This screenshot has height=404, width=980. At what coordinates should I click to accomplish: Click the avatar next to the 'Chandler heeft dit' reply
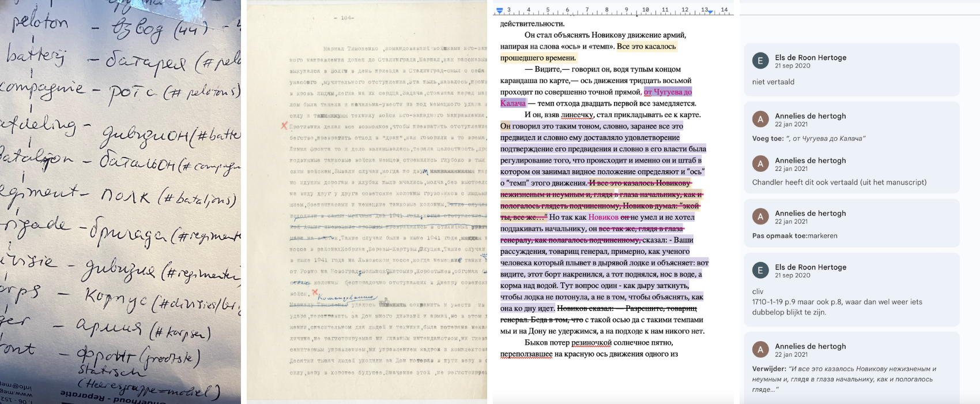pos(760,164)
